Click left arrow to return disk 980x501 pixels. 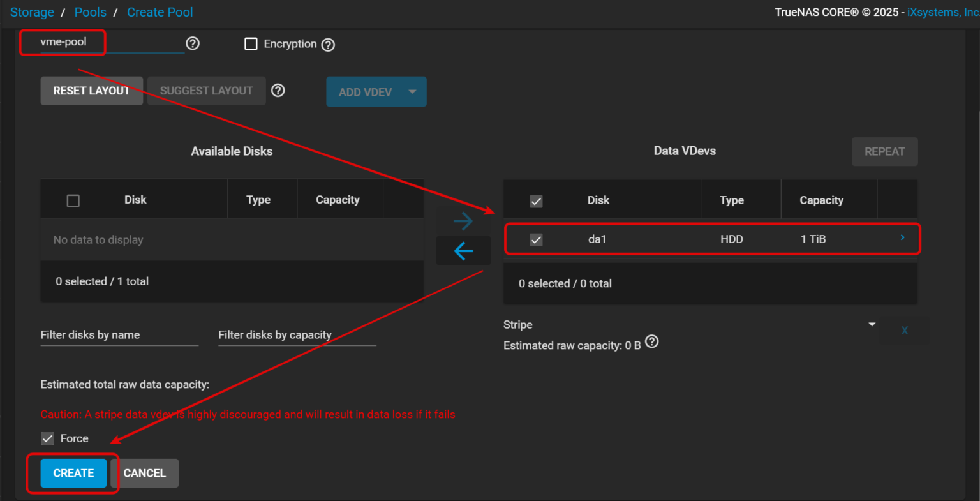coord(463,251)
